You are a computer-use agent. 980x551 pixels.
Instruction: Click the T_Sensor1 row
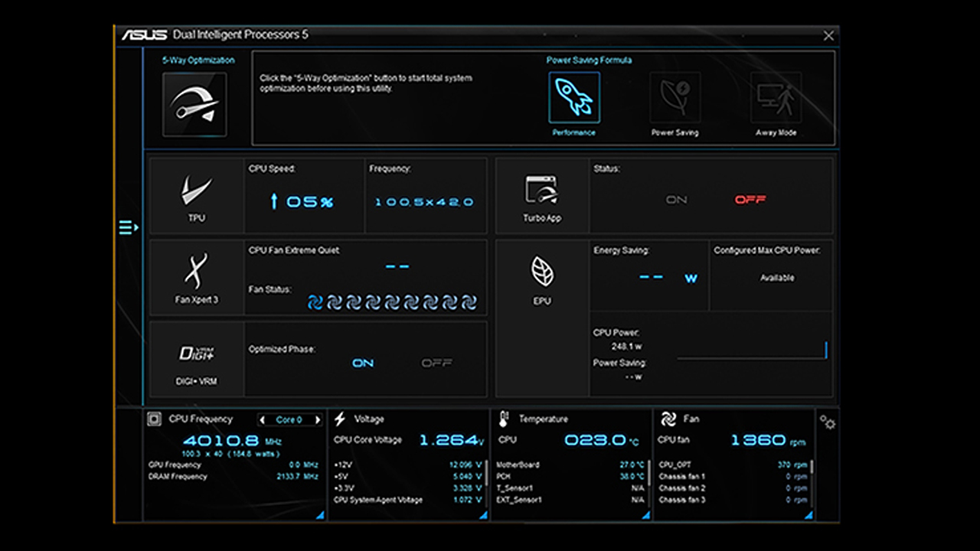point(571,488)
